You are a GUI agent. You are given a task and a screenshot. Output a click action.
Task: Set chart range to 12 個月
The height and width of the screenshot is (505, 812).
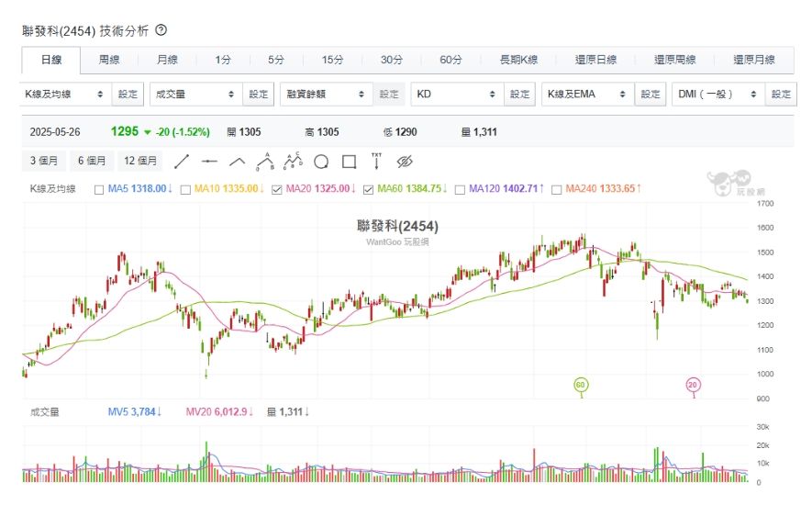(139, 161)
